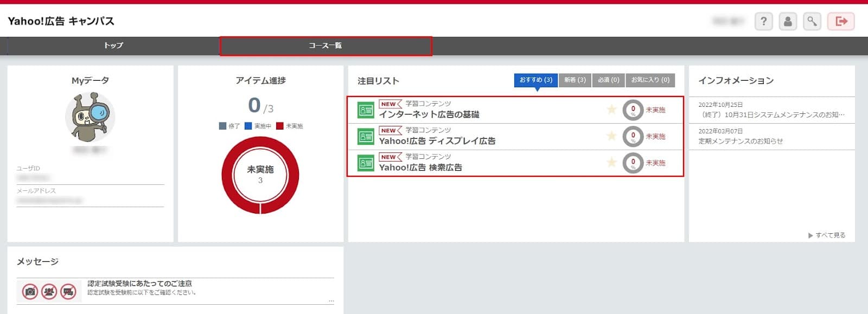Viewport: 868px width, 314px height.
Task: Go to the トップ menu tab
Action: (113, 46)
